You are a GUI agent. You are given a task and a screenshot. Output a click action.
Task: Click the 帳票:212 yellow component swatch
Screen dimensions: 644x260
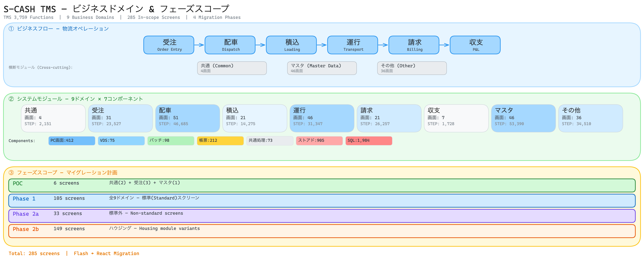(220, 141)
